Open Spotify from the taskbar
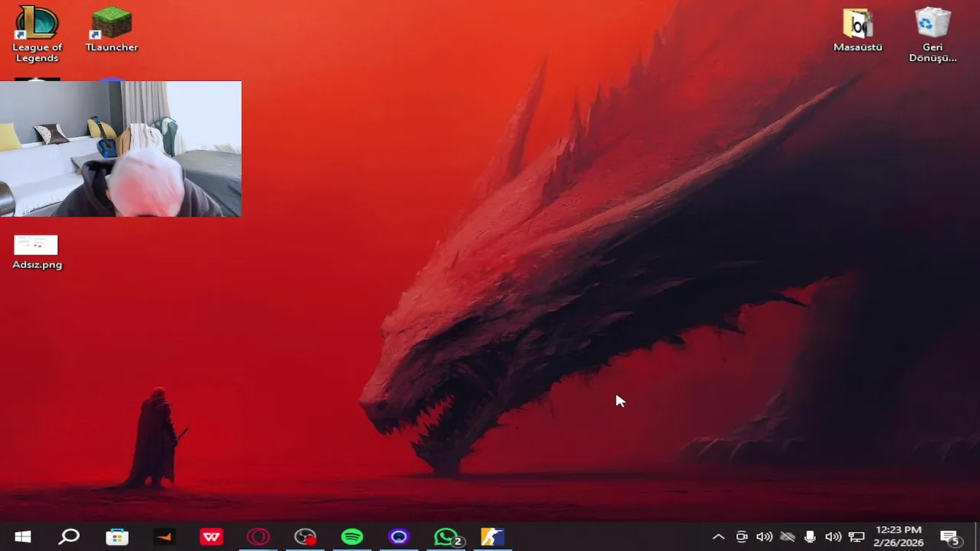The height and width of the screenshot is (551, 980). tap(352, 537)
